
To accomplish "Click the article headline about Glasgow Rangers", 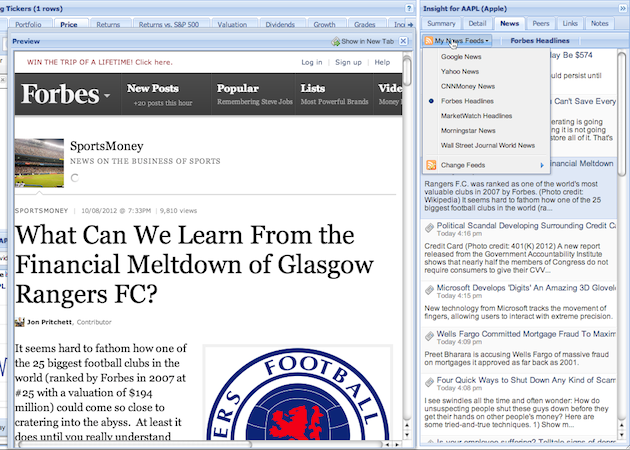I will 194,265.
